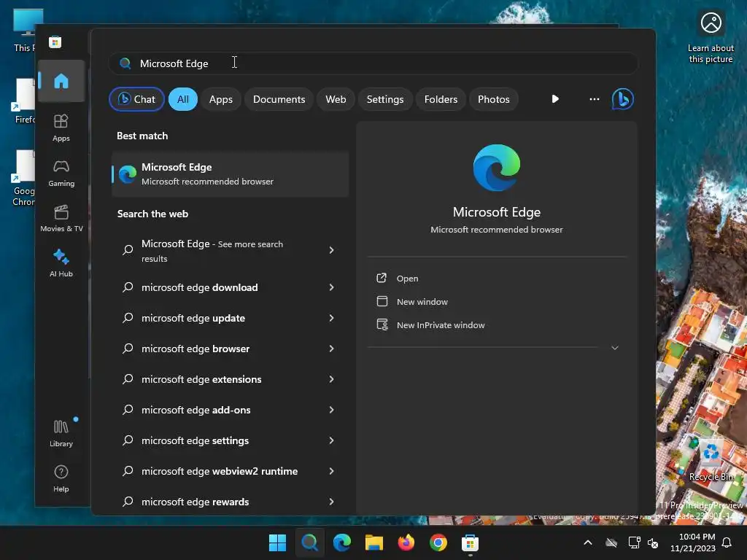
Task: Open Google Chrome from taskbar
Action: pos(438,542)
